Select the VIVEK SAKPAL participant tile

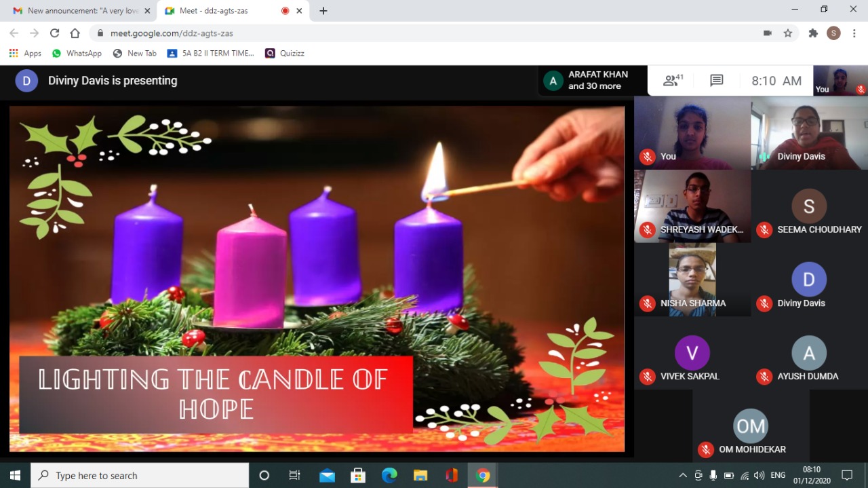[x=692, y=352]
